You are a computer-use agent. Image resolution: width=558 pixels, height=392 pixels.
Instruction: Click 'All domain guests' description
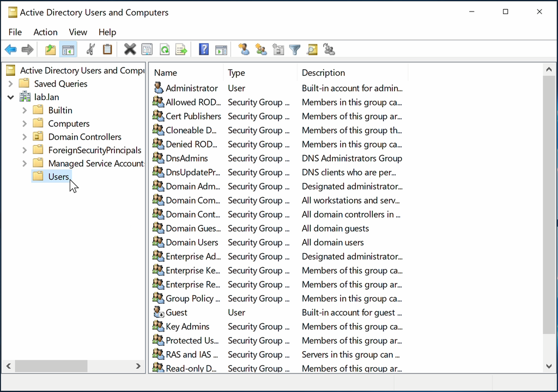[x=335, y=228]
